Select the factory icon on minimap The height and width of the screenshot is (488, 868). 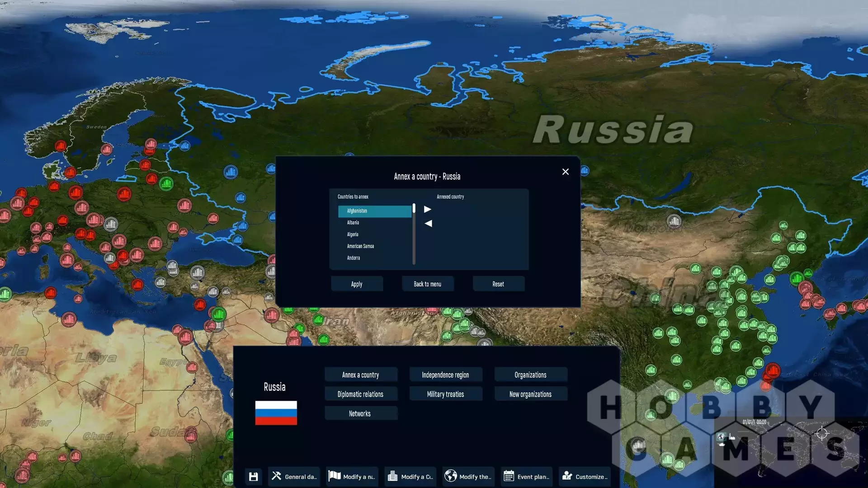[x=732, y=436]
